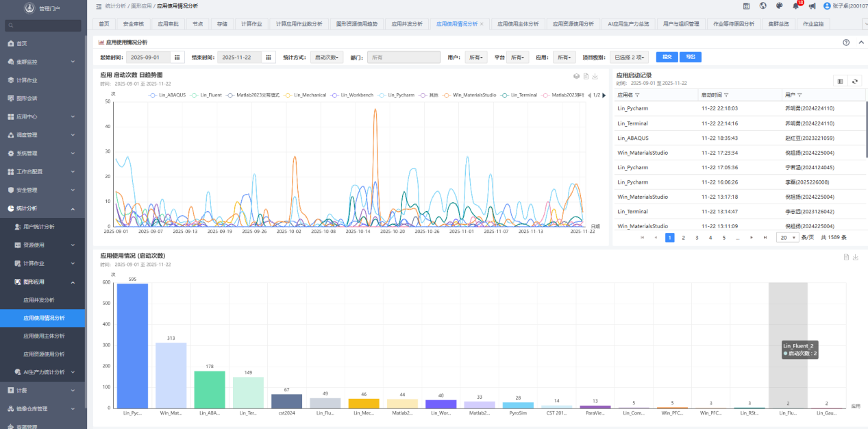The width and height of the screenshot is (868, 429).
Task: Download the daily trend chart image
Action: [595, 76]
